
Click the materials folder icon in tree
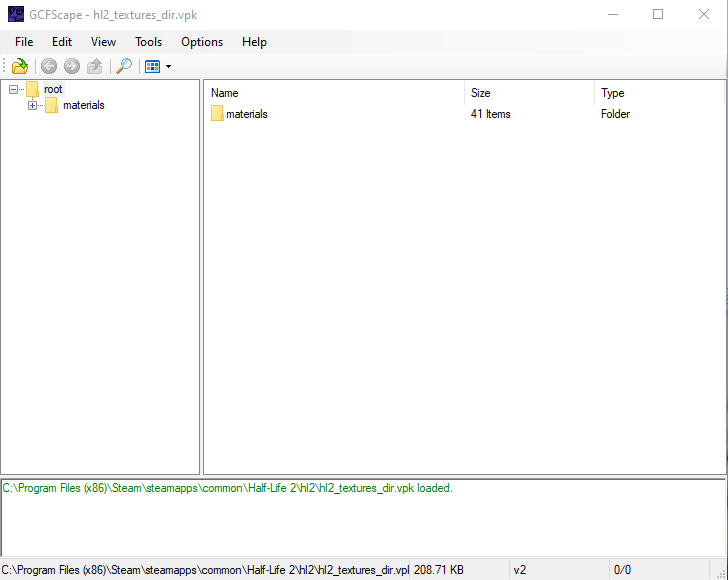coord(52,105)
